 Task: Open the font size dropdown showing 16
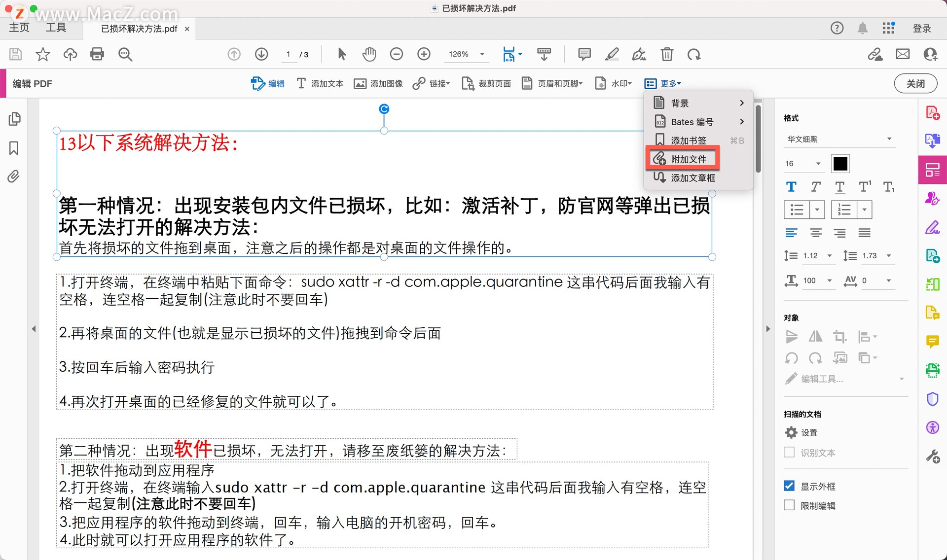803,163
